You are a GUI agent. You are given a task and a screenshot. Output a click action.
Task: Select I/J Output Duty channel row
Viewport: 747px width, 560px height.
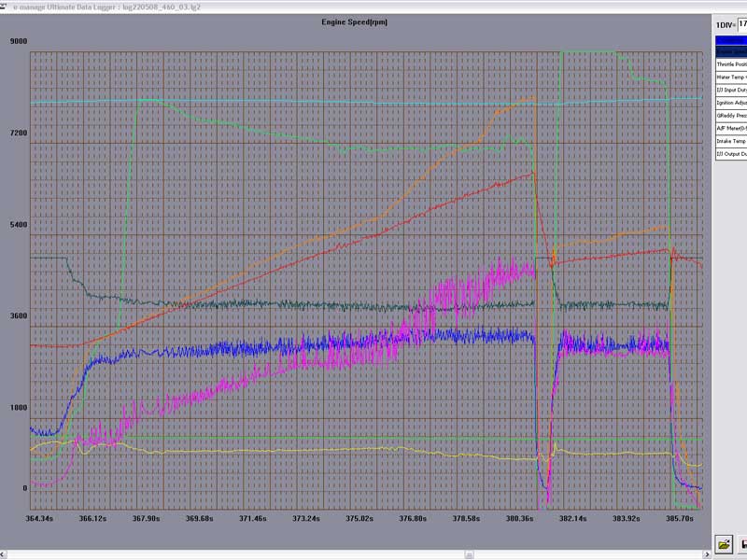coord(731,153)
